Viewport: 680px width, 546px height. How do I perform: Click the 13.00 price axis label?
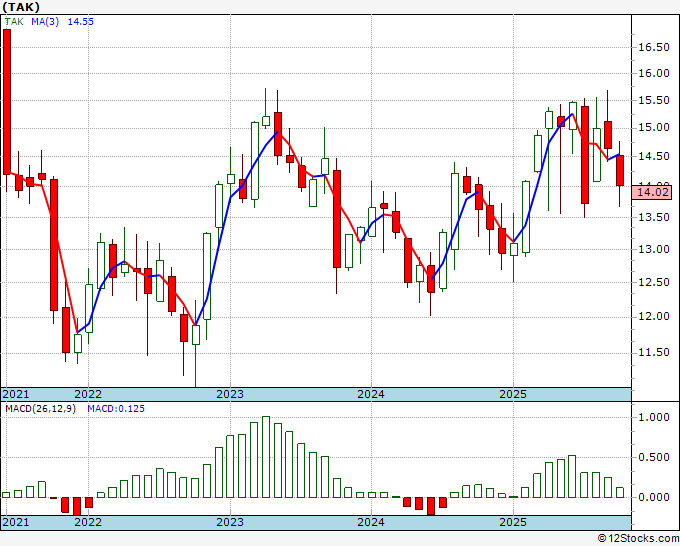click(654, 249)
